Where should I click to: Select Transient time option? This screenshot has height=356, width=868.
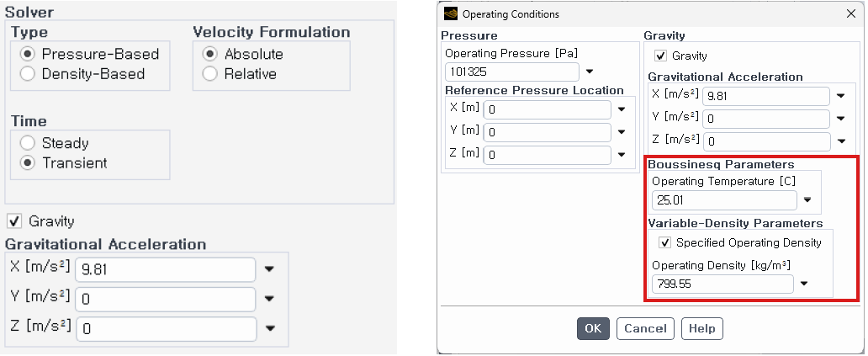pyautogui.click(x=28, y=162)
